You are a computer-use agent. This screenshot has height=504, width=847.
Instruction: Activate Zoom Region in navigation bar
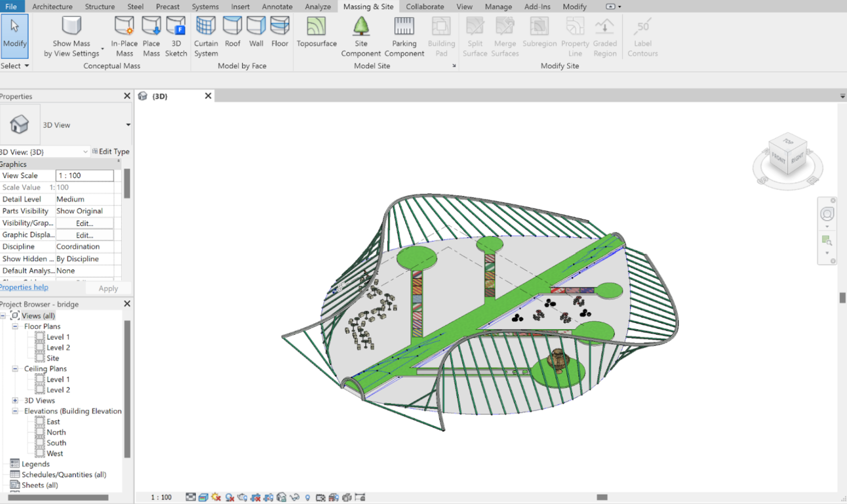coord(827,241)
